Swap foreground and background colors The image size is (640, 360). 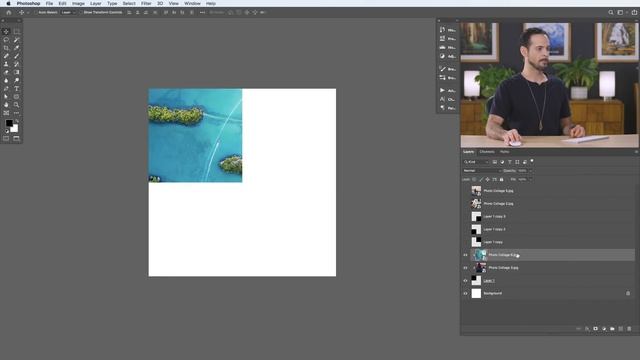tap(17, 121)
